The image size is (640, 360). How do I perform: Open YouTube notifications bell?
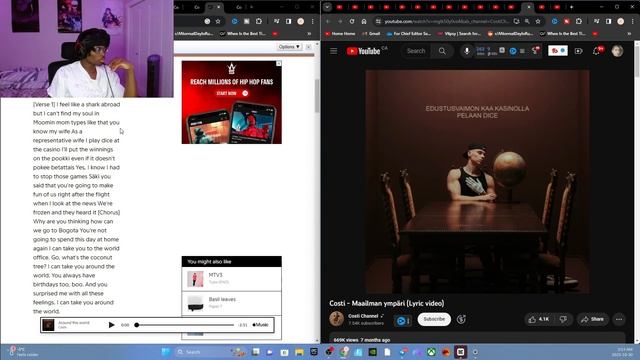click(596, 51)
